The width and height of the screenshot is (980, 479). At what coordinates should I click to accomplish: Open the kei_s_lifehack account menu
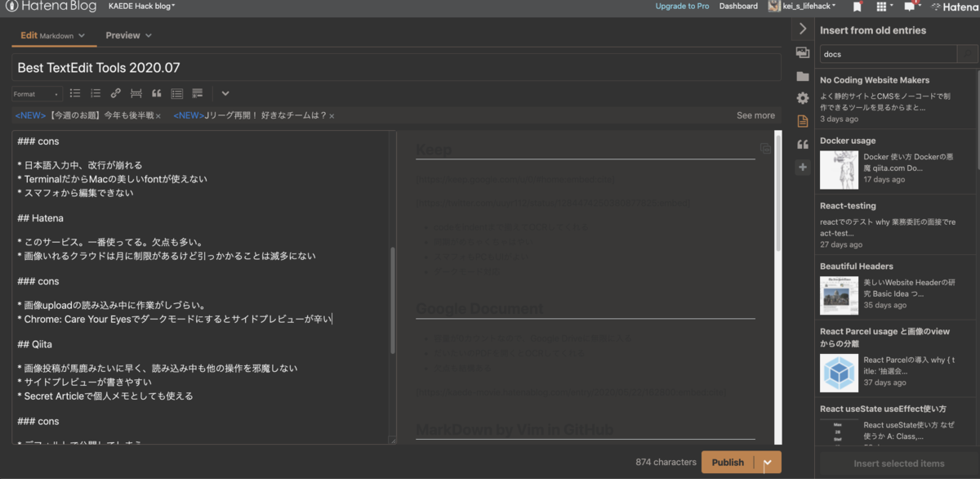click(x=809, y=6)
